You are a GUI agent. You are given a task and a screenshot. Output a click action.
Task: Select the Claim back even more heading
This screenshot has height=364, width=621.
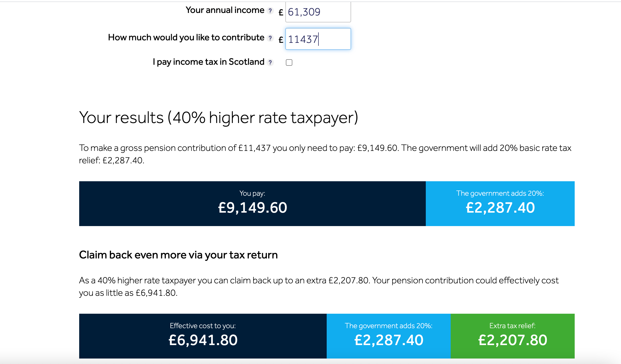(179, 255)
